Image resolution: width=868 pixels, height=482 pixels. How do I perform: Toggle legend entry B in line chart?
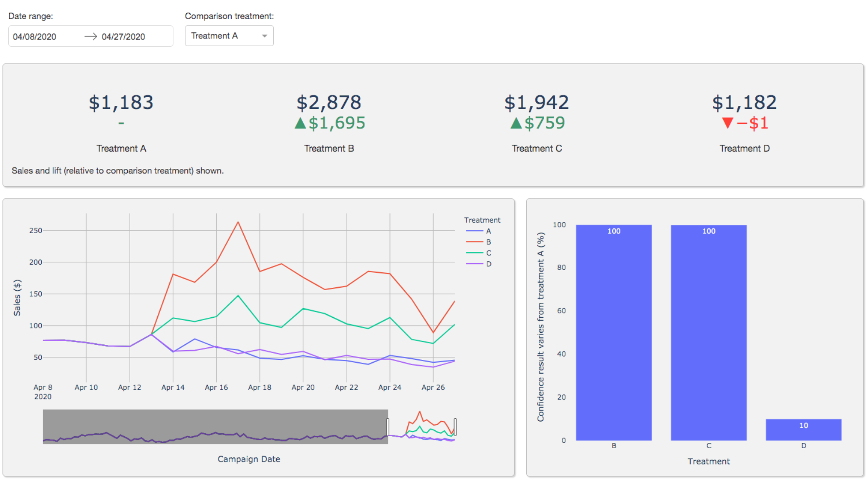click(479, 242)
